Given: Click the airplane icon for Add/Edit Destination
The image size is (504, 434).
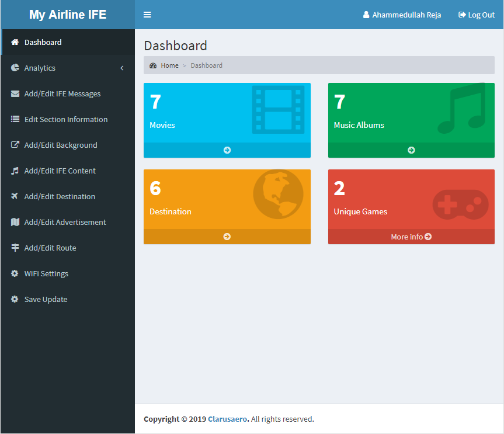Looking at the screenshot, I should pos(15,197).
